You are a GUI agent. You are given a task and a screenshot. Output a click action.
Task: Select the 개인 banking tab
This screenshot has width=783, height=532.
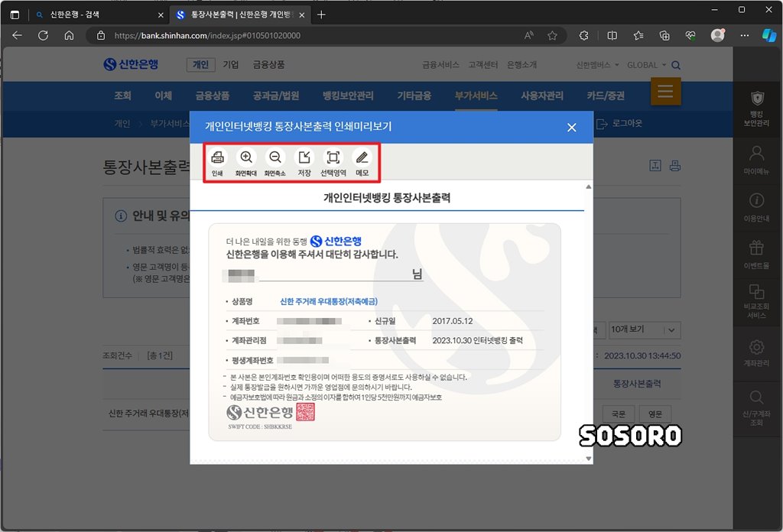click(201, 64)
